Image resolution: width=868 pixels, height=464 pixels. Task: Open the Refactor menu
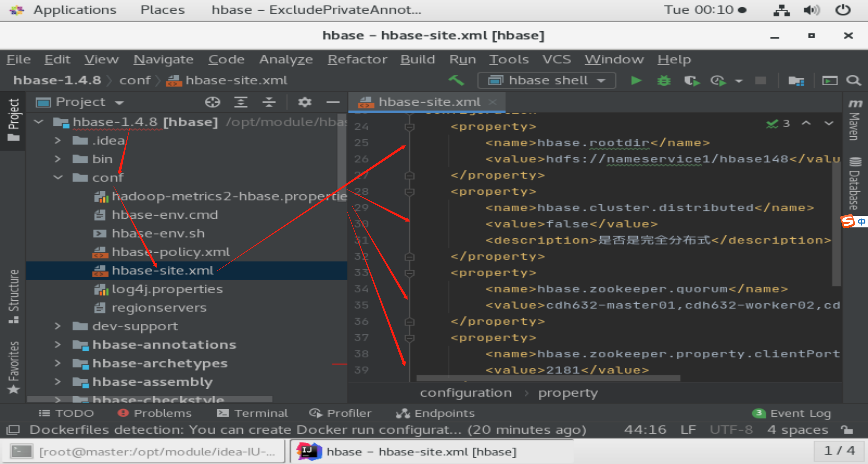pyautogui.click(x=357, y=60)
